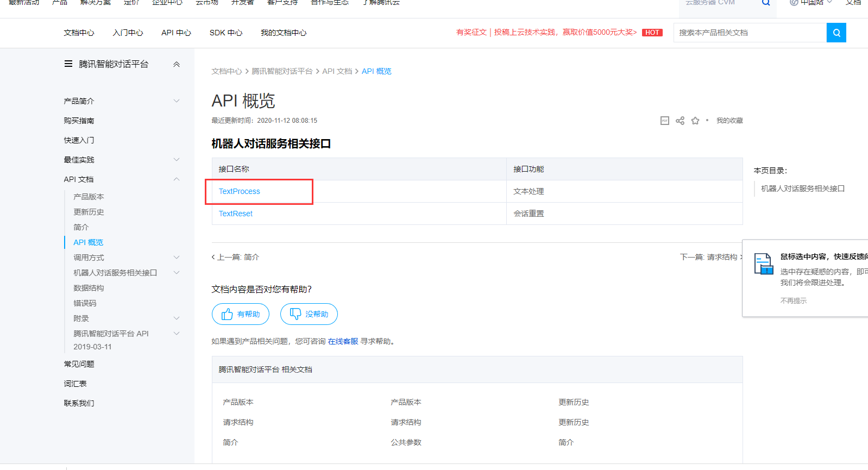This screenshot has width=868, height=470.
Task: Click the hamburger menu icon beside 腾讯智能对话平台
Action: (x=68, y=64)
